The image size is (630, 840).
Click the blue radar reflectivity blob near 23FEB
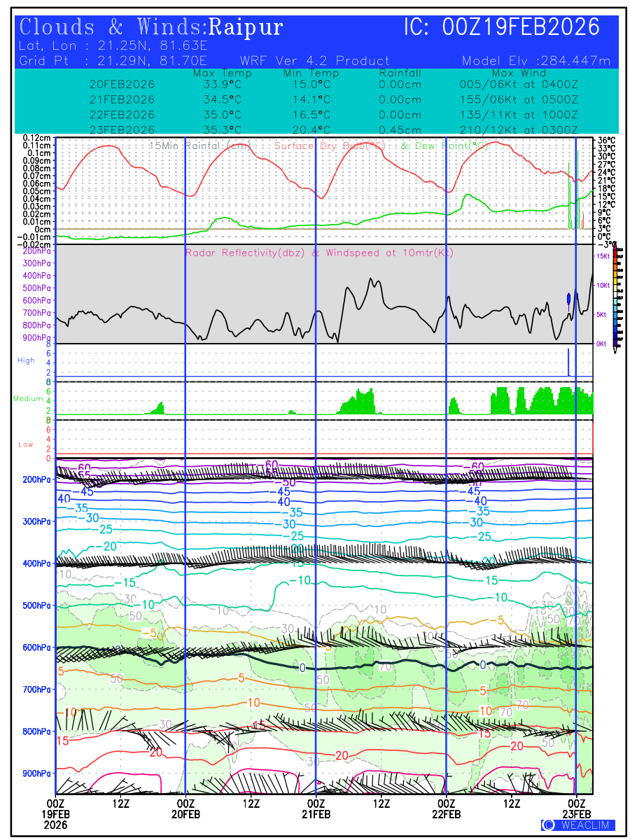coord(568,299)
